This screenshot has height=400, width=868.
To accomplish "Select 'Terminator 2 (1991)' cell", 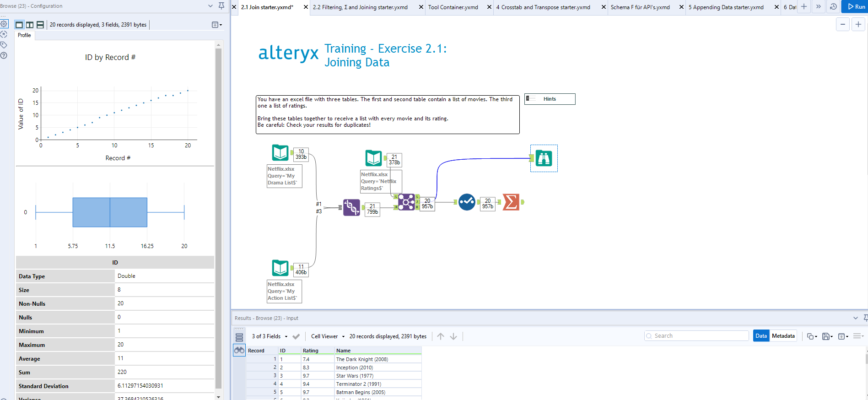I will [x=378, y=384].
